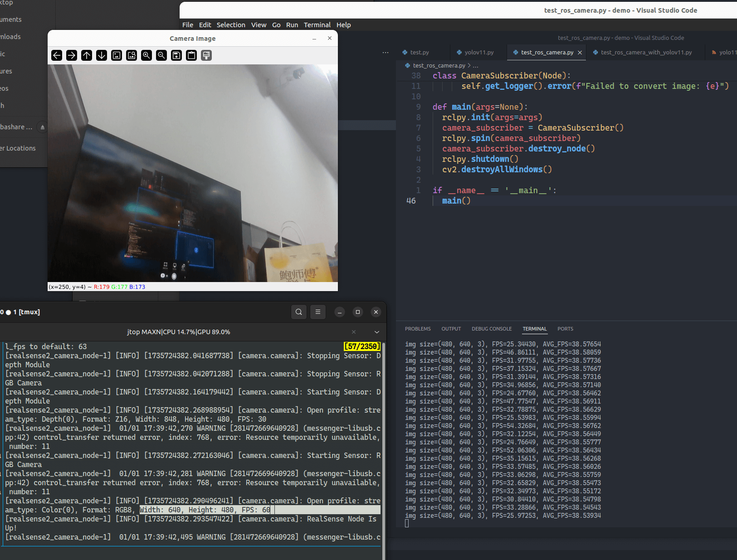The width and height of the screenshot is (737, 560).
Task: Pan image down in Camera Image window
Action: coord(102,55)
